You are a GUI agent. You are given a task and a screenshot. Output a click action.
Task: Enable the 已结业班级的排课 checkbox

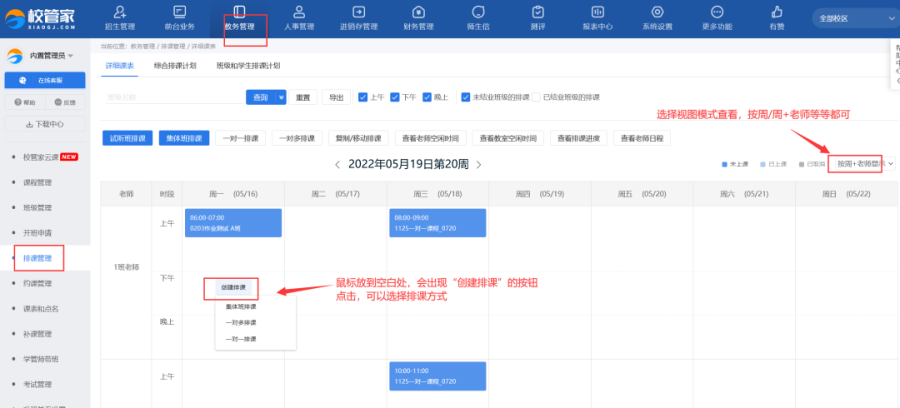point(537,97)
